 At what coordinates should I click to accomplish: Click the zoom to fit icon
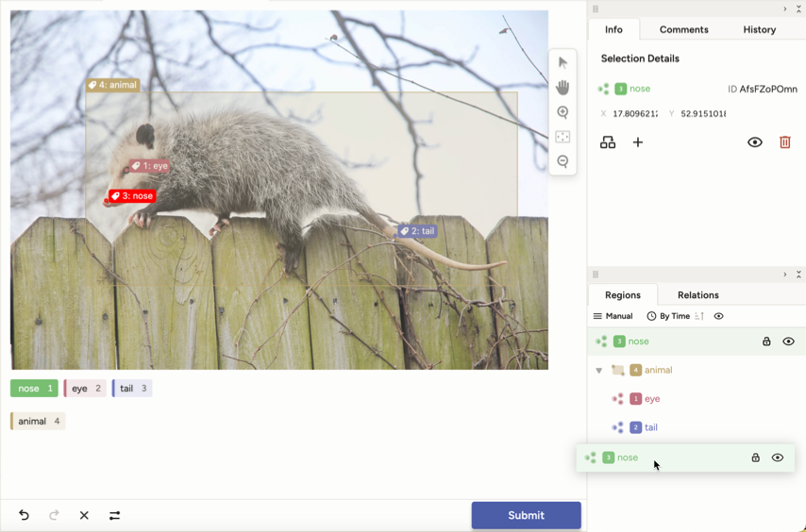click(563, 138)
